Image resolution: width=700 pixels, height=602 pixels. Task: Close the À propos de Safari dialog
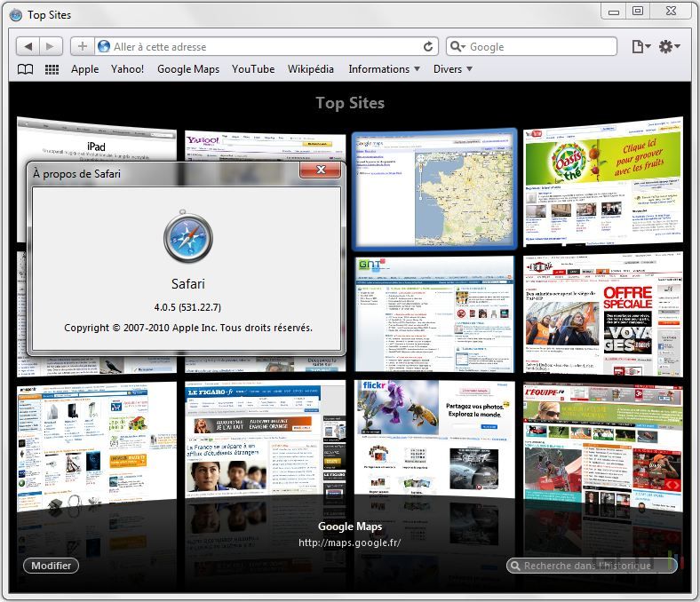[321, 170]
